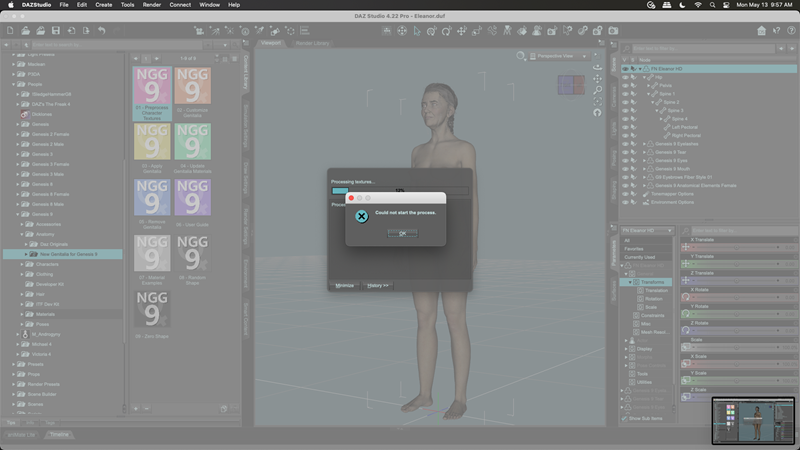Create a new camera via toolbar icon

(199, 31)
